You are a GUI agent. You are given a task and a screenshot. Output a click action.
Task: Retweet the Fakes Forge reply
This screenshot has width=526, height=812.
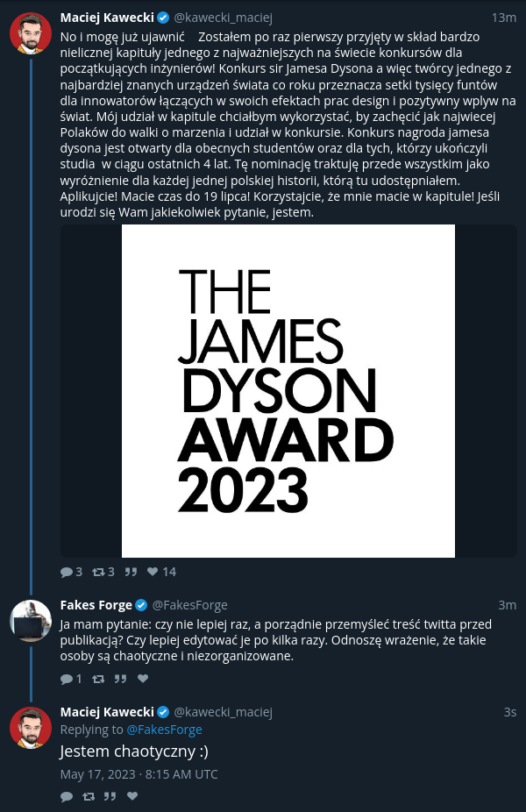(x=98, y=679)
